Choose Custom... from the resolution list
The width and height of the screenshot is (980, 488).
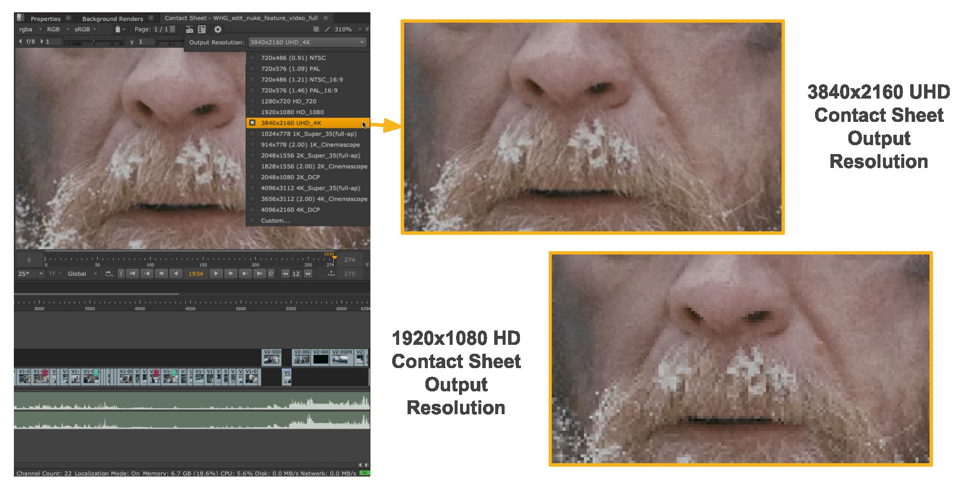(x=275, y=221)
